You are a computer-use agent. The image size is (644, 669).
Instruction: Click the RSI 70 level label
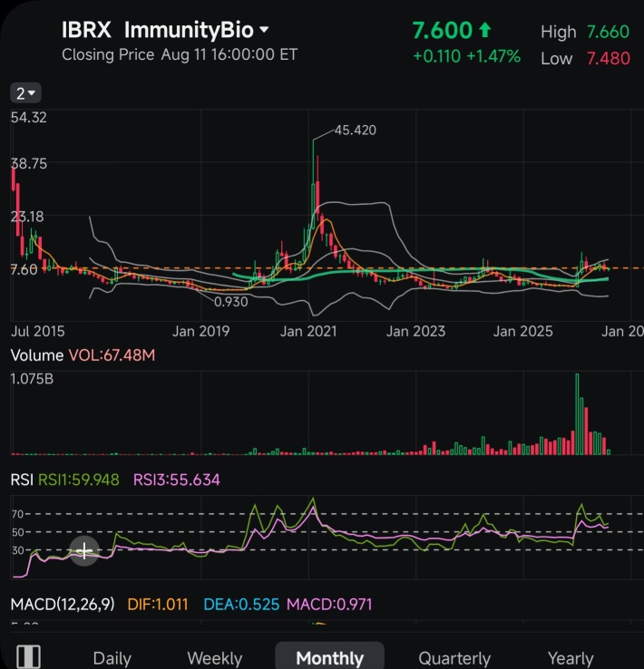point(17,514)
